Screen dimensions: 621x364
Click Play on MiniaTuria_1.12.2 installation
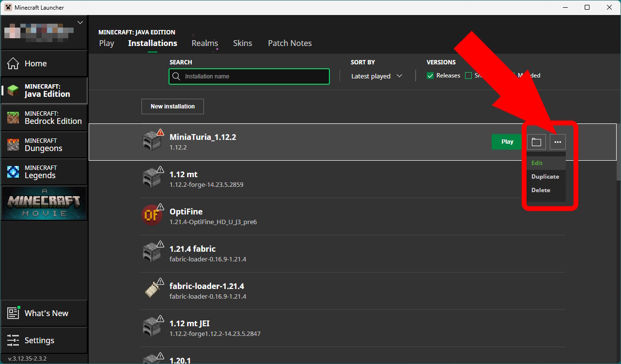pyautogui.click(x=507, y=142)
